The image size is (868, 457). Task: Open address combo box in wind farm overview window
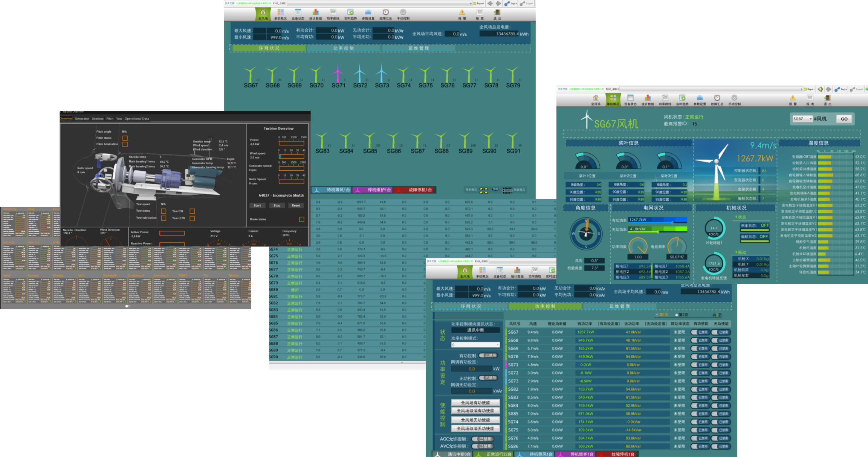[380, 3]
